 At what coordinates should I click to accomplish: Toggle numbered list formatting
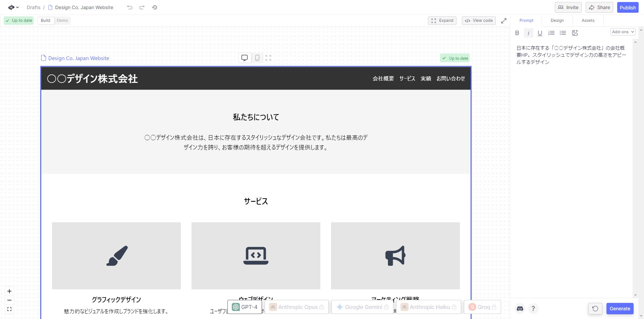[x=551, y=33]
